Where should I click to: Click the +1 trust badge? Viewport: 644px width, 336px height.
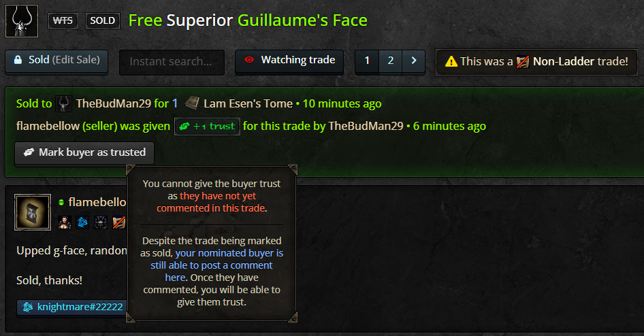(x=207, y=127)
